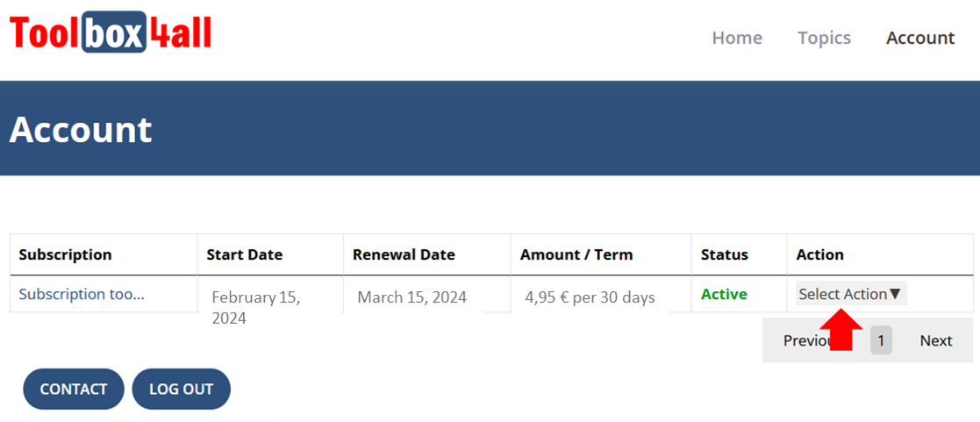Image resolution: width=980 pixels, height=422 pixels.
Task: Click the Toolbox4all logo
Action: tap(111, 33)
